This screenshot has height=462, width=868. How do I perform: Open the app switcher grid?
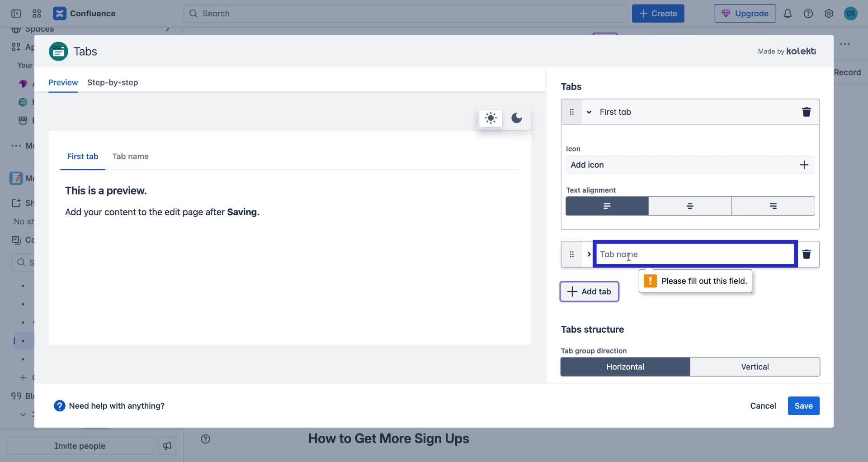(x=37, y=13)
